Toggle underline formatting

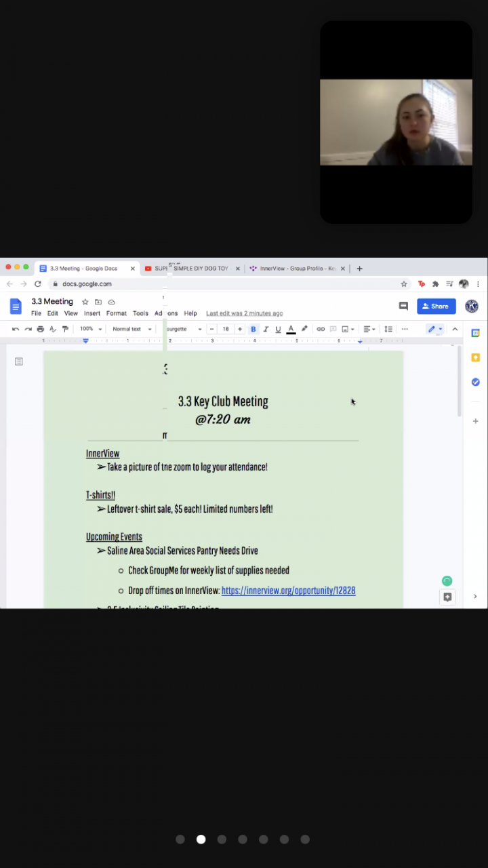[x=278, y=329]
